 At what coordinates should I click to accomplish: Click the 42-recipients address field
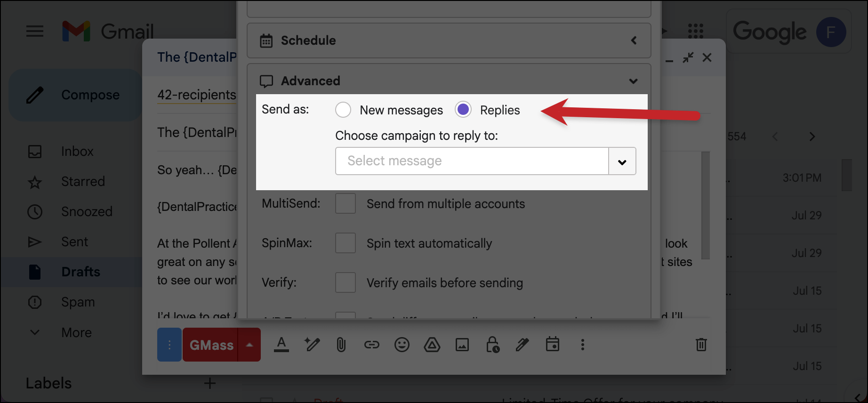tap(197, 95)
